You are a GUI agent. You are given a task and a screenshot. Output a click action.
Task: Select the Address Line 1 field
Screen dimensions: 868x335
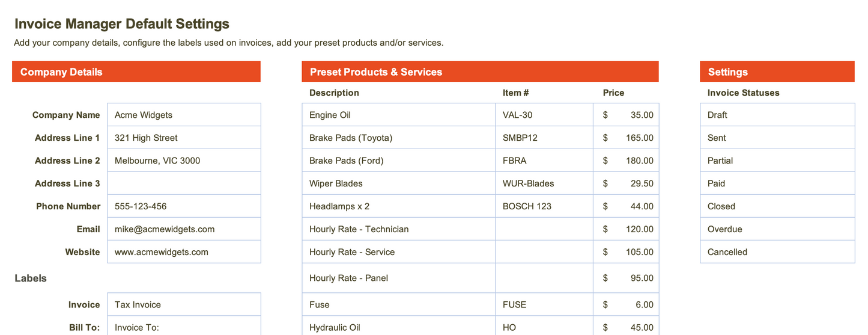click(184, 138)
